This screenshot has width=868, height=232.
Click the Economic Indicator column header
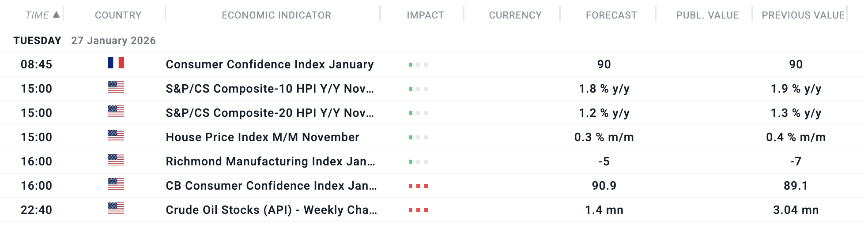pyautogui.click(x=276, y=15)
